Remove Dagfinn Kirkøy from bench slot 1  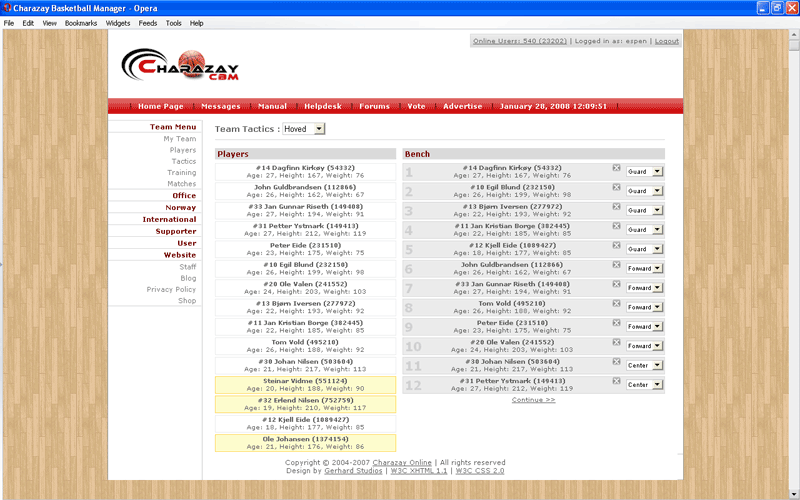616,168
